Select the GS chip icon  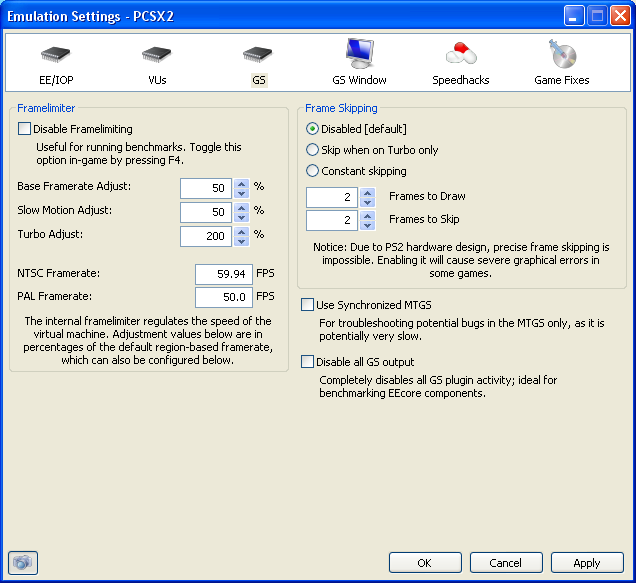tap(258, 54)
